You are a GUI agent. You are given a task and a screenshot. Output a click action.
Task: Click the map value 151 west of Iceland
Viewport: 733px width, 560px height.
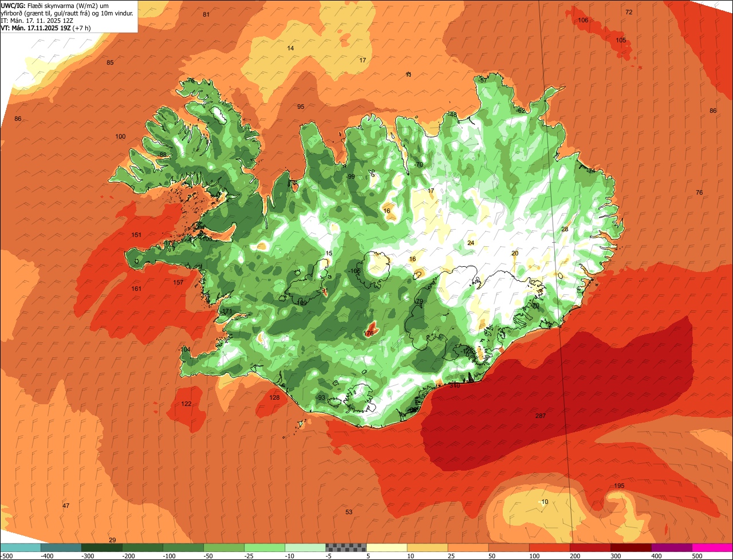click(136, 235)
